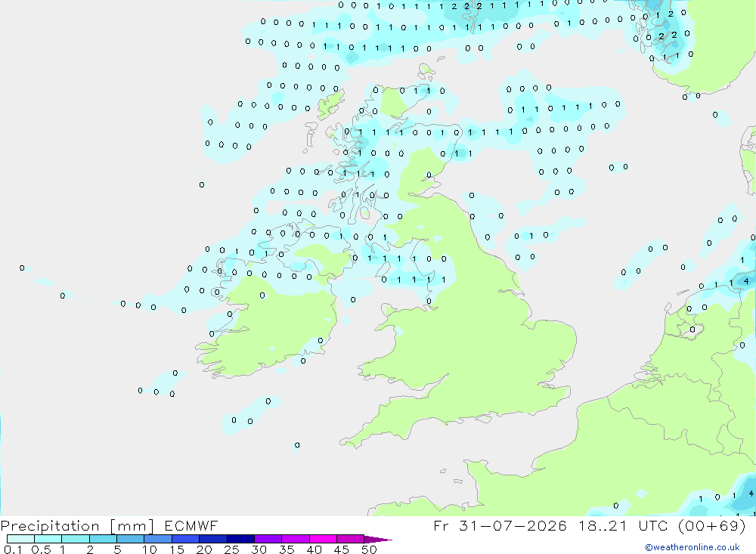Viewport: 756px width, 554px height.
Task: Click the legend value '10'
Action: (150, 549)
